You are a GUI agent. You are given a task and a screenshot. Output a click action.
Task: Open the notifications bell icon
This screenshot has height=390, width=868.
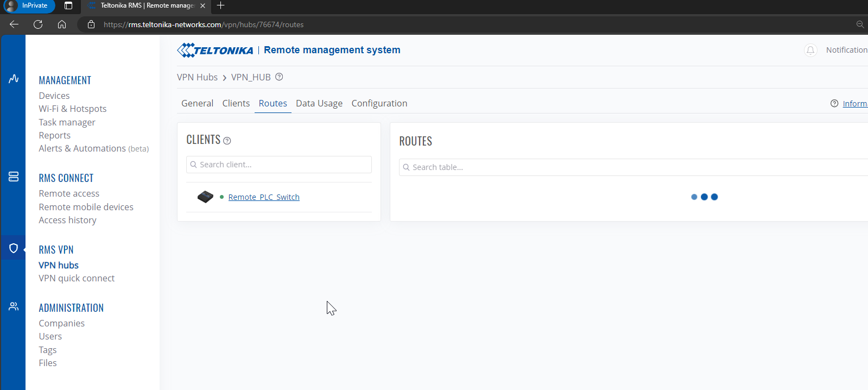810,50
